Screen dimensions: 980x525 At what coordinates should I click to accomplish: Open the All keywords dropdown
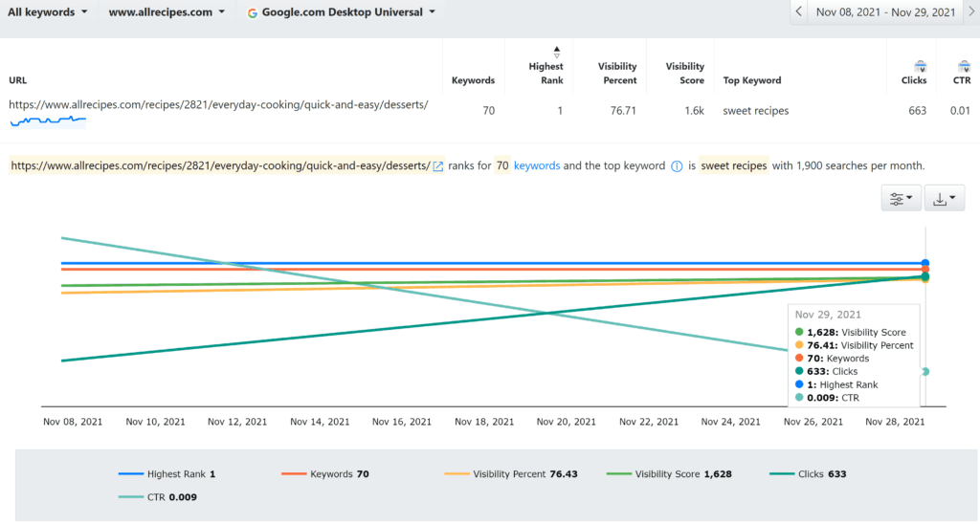pyautogui.click(x=48, y=11)
